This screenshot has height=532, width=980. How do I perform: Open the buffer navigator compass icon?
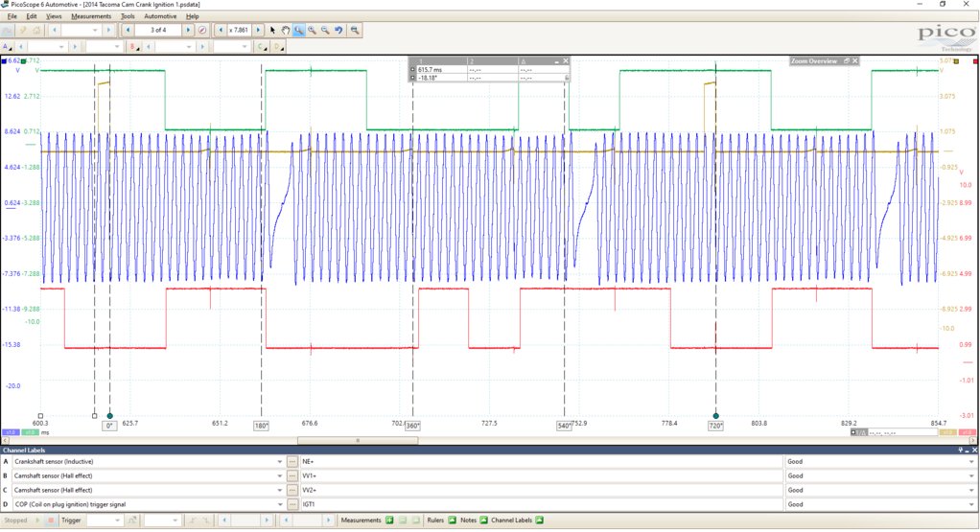(x=202, y=30)
